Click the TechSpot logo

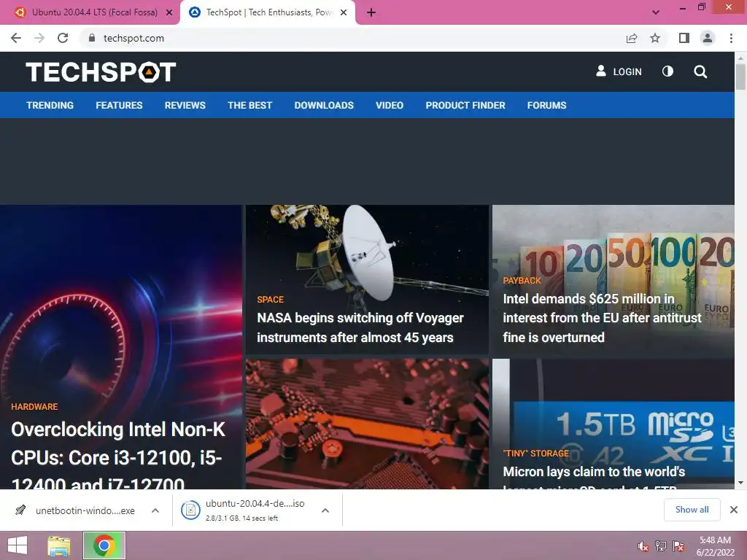101,72
